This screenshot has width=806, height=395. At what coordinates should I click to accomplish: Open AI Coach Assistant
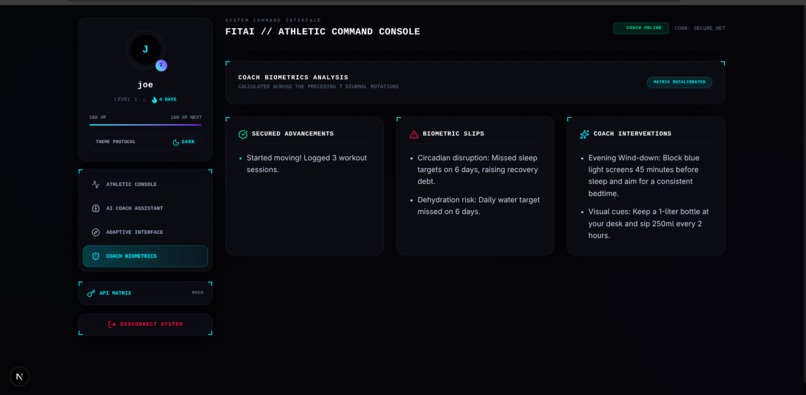tap(145, 208)
